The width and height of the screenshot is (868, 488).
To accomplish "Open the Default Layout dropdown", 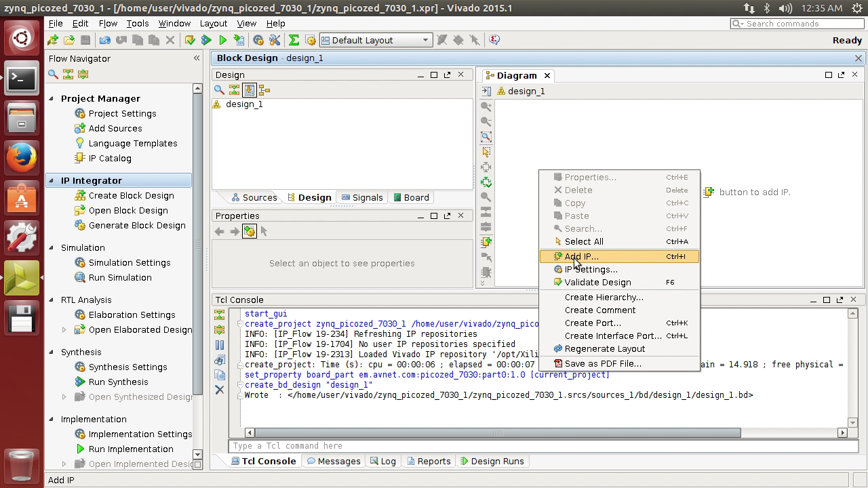I will coord(375,40).
